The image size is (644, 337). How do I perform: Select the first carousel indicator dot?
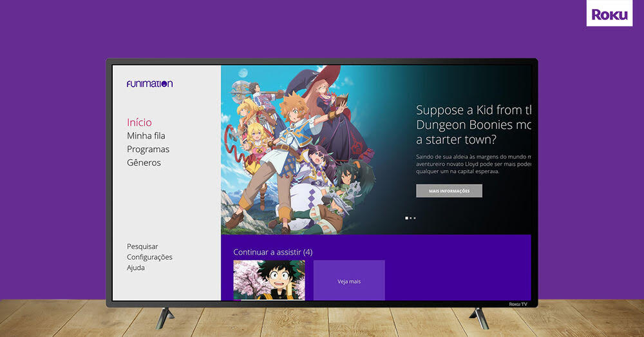(406, 218)
